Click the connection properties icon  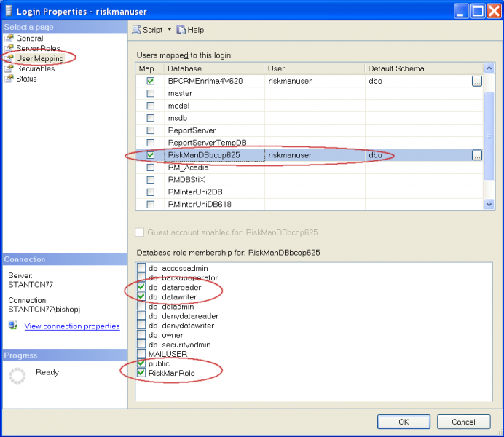[x=13, y=325]
